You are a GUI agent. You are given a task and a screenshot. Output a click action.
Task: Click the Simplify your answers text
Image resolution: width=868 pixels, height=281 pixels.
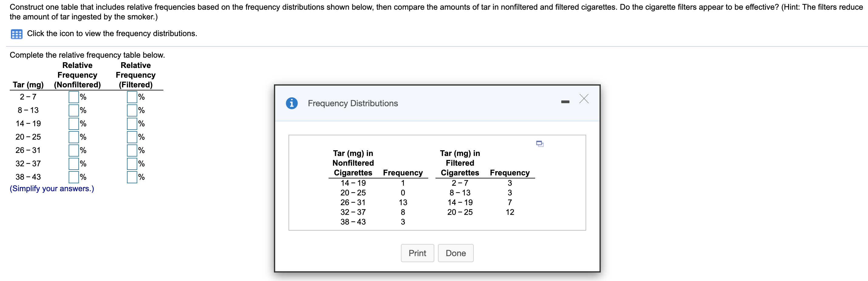[x=52, y=188]
